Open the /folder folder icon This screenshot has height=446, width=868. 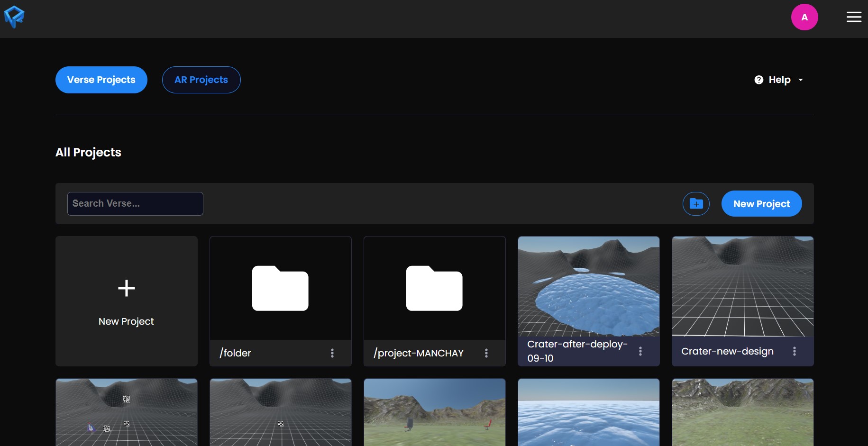point(280,288)
